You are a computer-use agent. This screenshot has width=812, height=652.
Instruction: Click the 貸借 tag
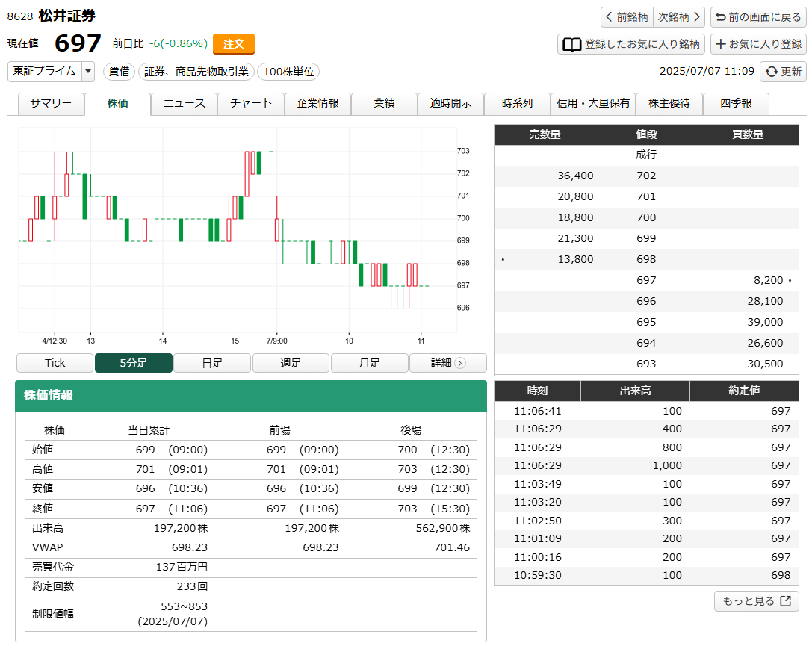click(x=119, y=72)
